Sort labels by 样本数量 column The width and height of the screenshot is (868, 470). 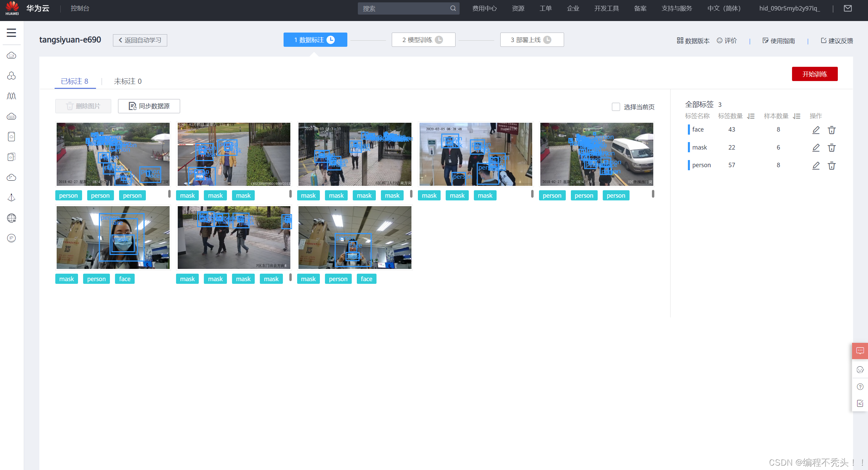796,116
